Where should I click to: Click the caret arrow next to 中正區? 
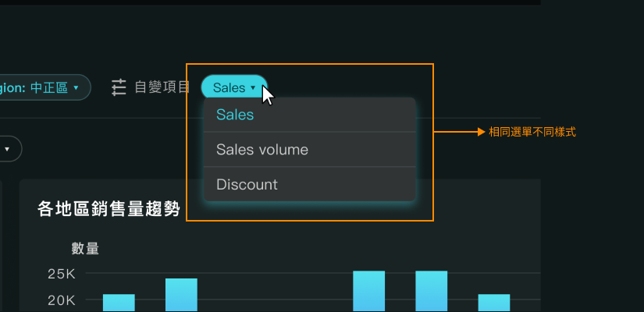point(76,87)
